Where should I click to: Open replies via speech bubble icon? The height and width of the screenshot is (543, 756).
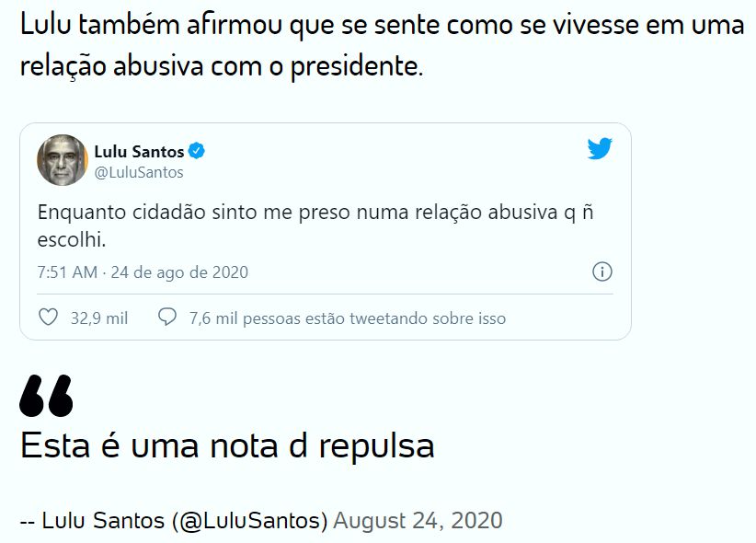click(167, 318)
